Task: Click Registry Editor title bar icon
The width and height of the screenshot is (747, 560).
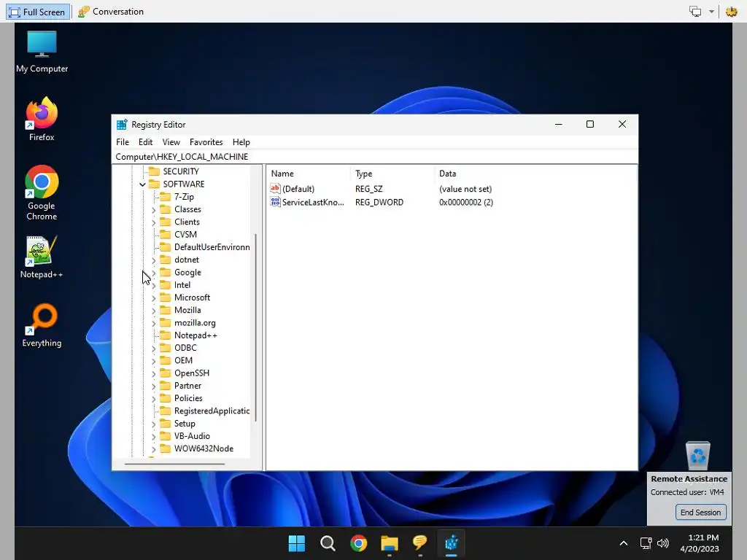Action: pyautogui.click(x=122, y=124)
